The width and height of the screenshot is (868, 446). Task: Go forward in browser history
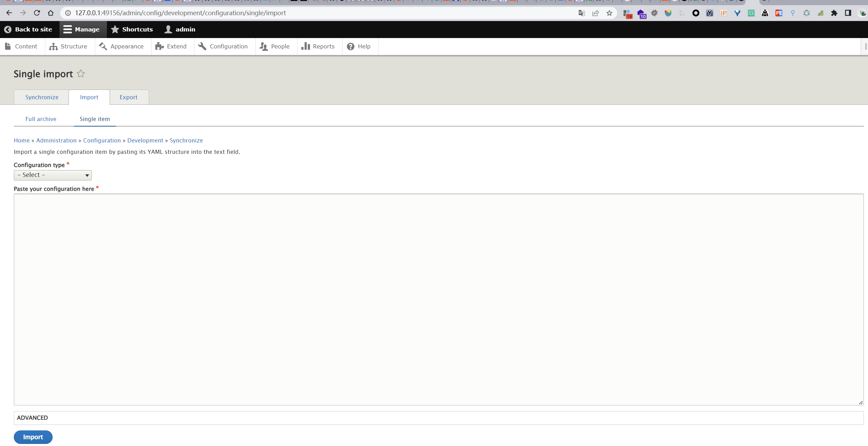23,13
